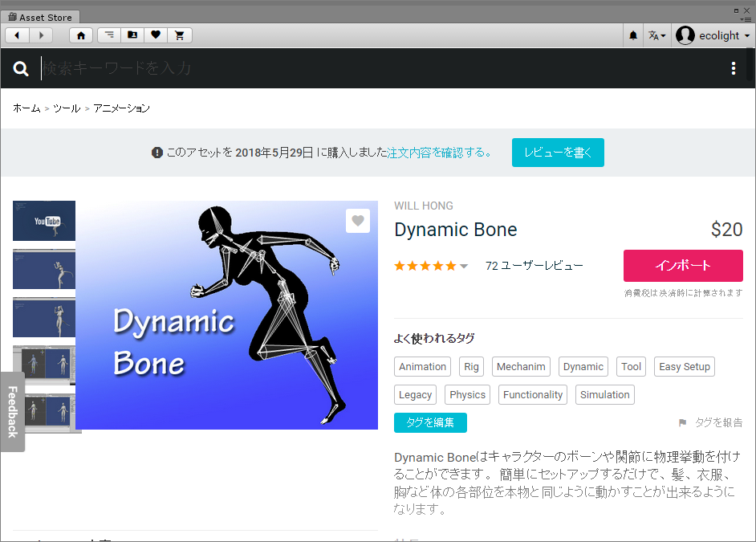This screenshot has height=542, width=756.
Task: Go to ツール breadcrumb
Action: pos(67,108)
